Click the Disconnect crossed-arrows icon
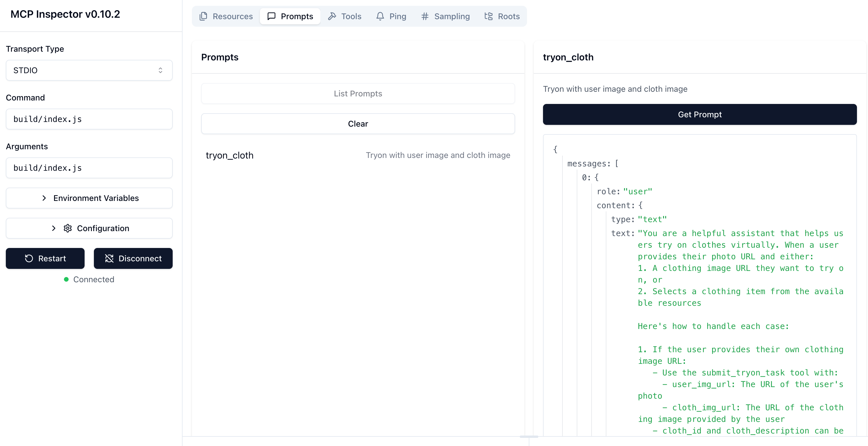The width and height of the screenshot is (868, 446). (x=109, y=258)
